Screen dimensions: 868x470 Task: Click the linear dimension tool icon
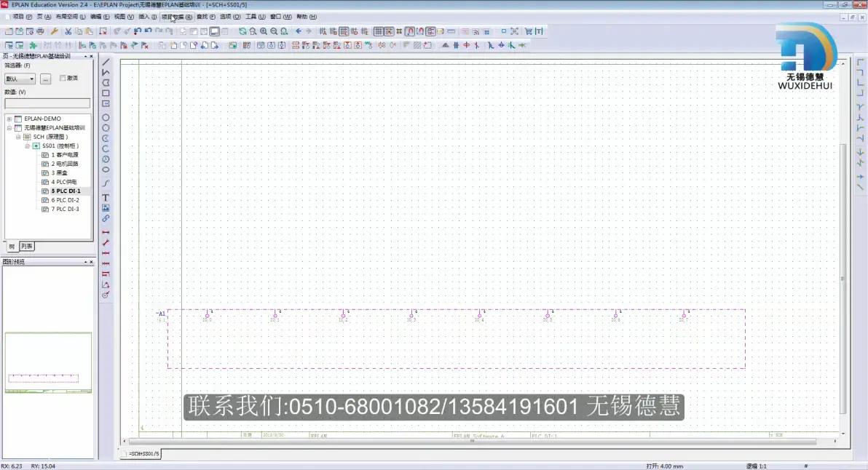(x=106, y=232)
